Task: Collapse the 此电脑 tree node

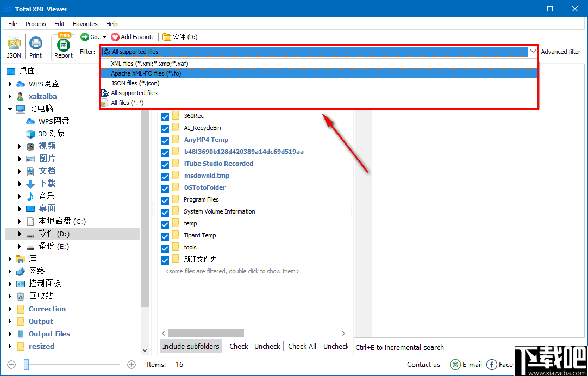Action: [x=10, y=109]
